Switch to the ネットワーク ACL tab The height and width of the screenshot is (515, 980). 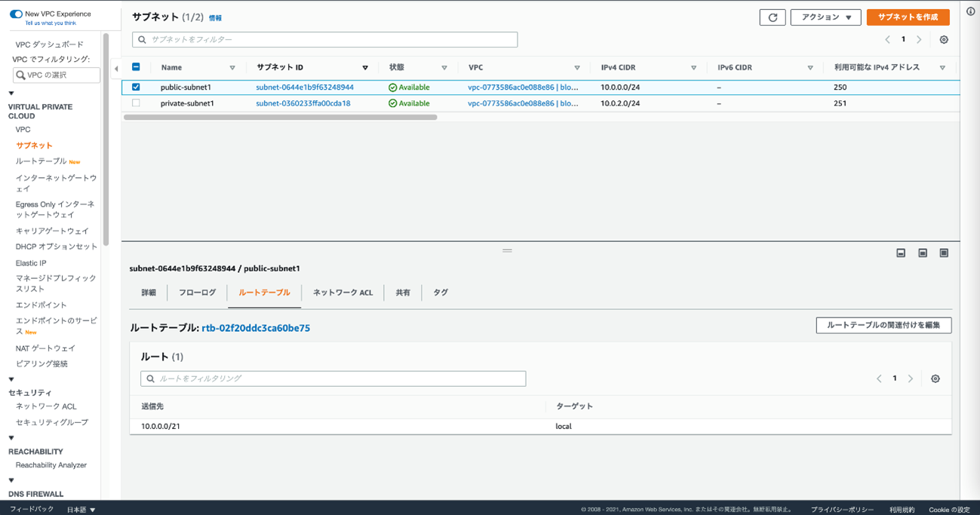(343, 293)
